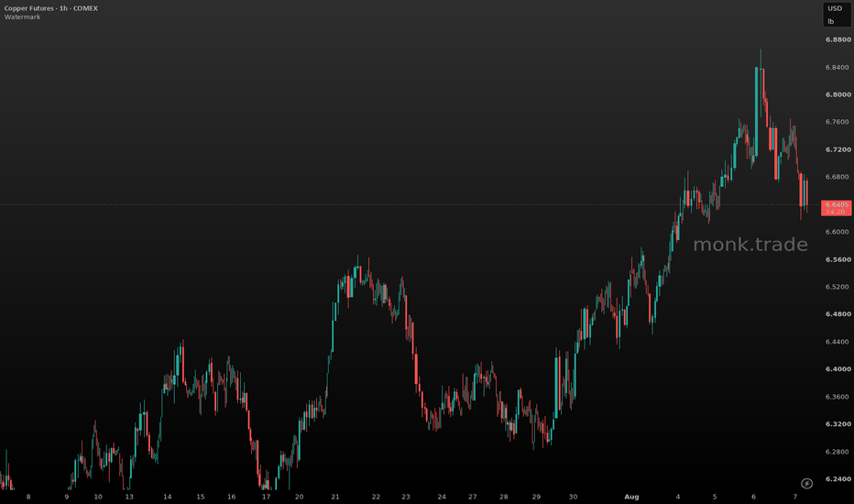Click date 27 on the time axis
Image resolution: width=854 pixels, height=504 pixels.
pos(472,497)
